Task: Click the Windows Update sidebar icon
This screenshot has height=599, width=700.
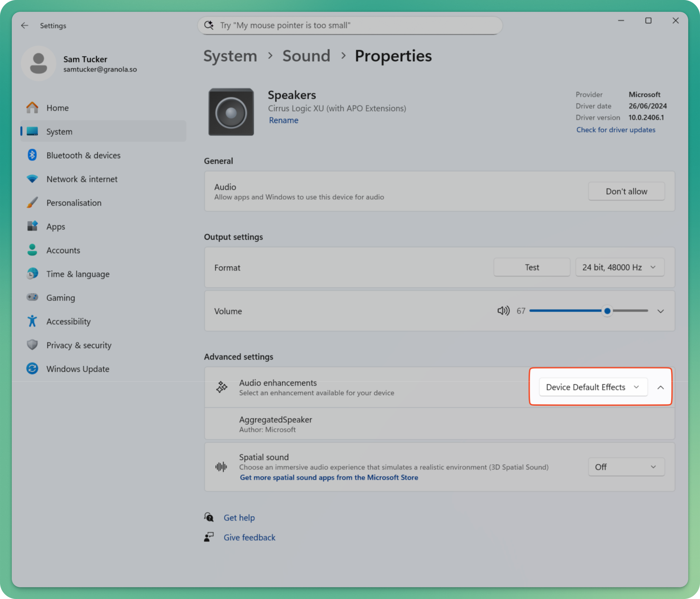Action: click(32, 369)
